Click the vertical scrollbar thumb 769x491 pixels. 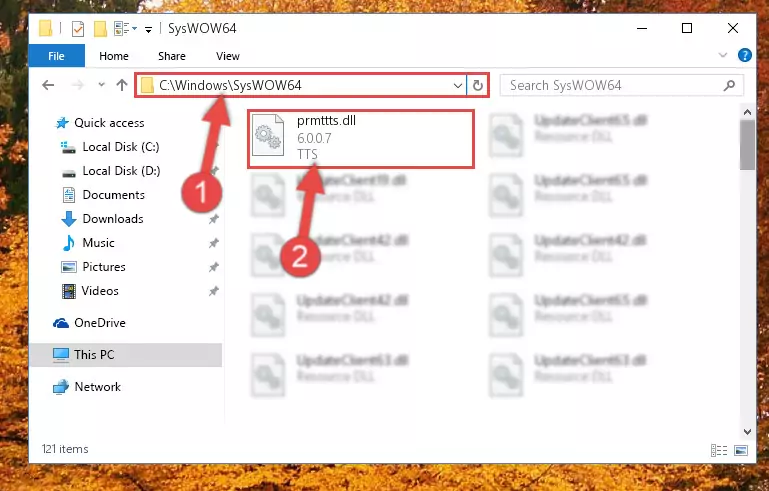tap(747, 145)
